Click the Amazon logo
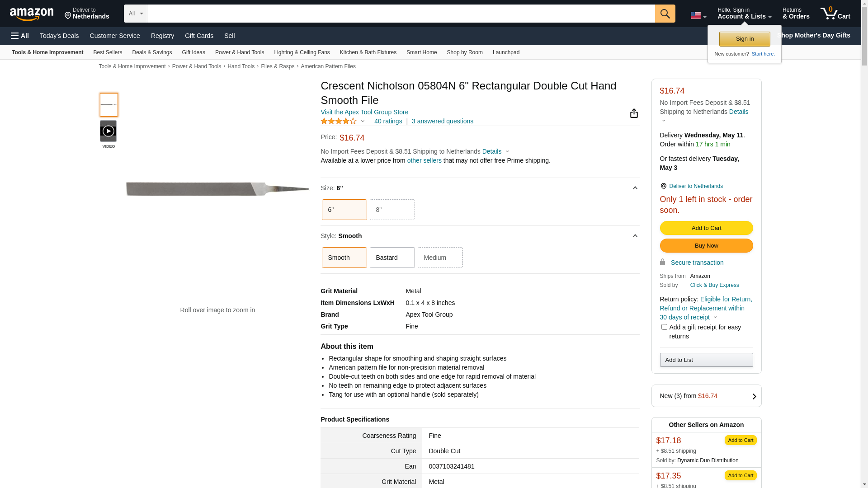868x488 pixels. (x=32, y=14)
